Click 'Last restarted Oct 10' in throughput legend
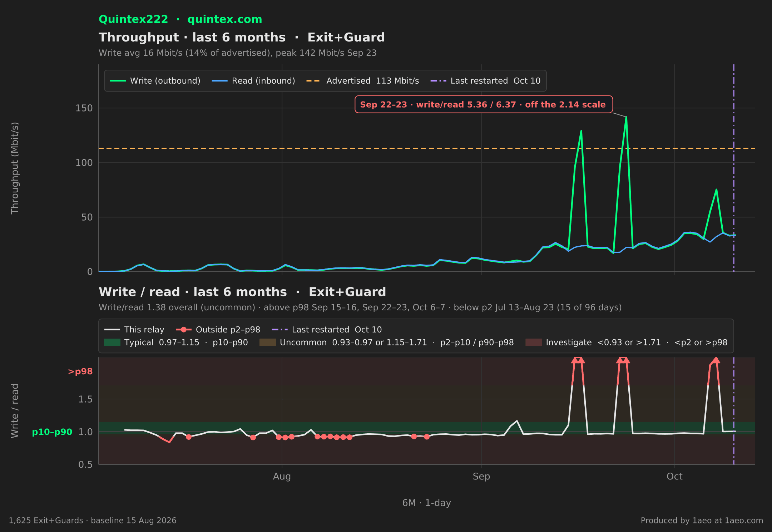This screenshot has height=532, width=772. click(x=485, y=81)
